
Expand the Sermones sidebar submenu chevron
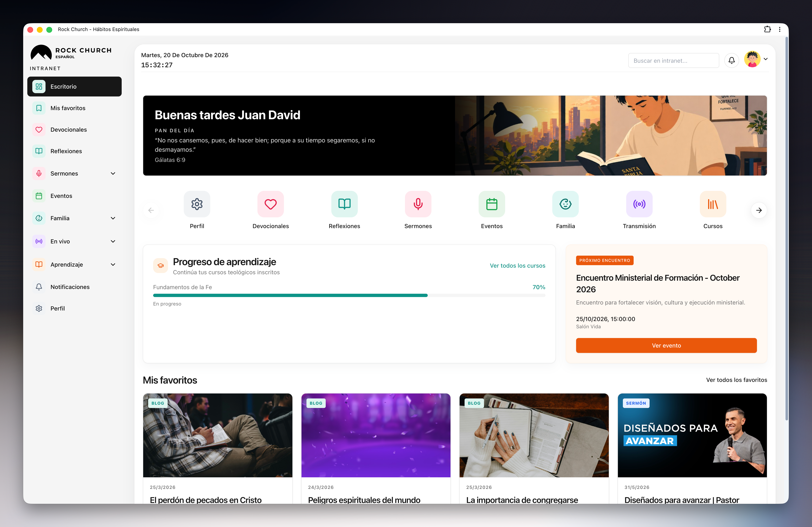[113, 173]
